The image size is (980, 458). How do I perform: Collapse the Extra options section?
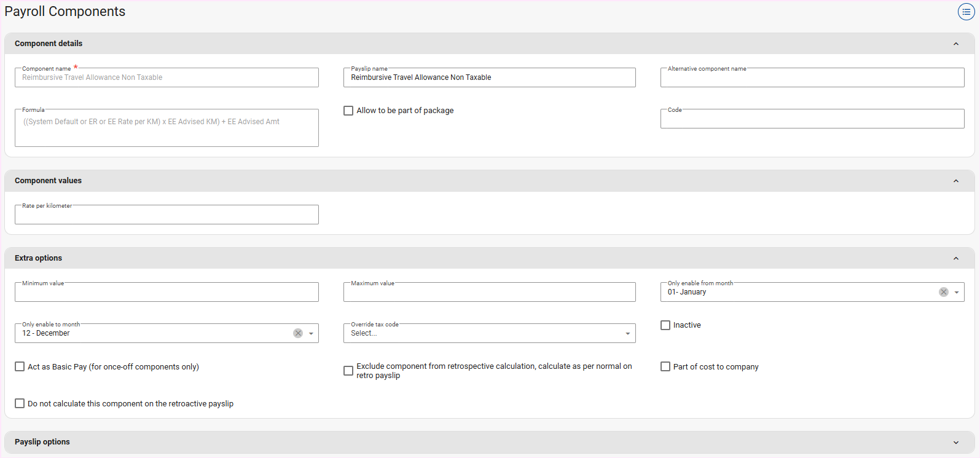click(955, 258)
